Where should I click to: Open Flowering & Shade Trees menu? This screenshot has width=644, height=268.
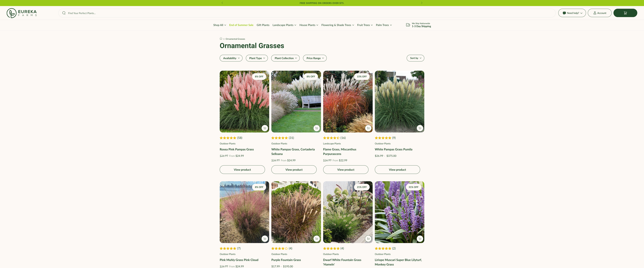(x=338, y=25)
